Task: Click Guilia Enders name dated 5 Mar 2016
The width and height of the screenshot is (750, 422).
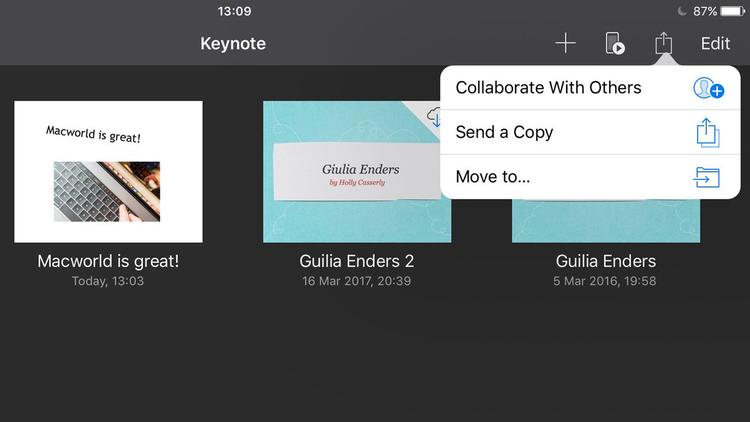Action: [x=606, y=261]
